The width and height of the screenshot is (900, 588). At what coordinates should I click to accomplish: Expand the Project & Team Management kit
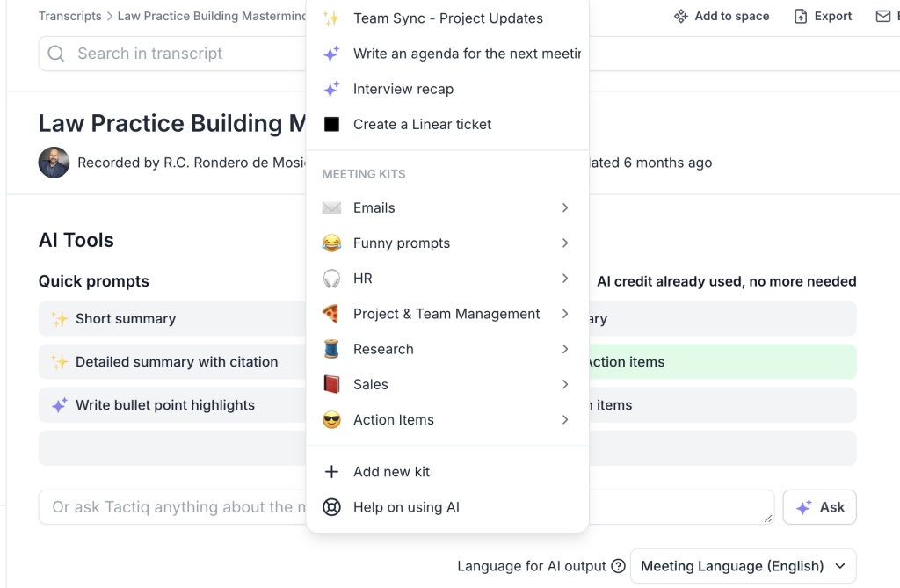click(x=565, y=314)
